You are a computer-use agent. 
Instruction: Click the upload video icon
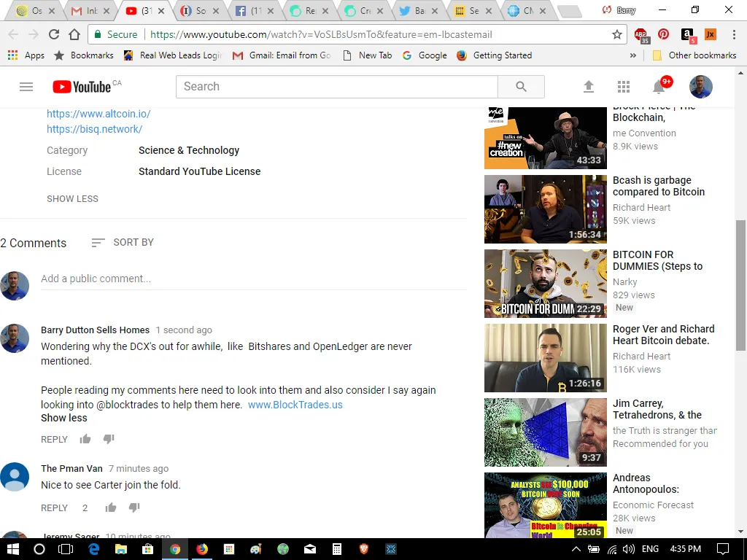[x=589, y=87]
